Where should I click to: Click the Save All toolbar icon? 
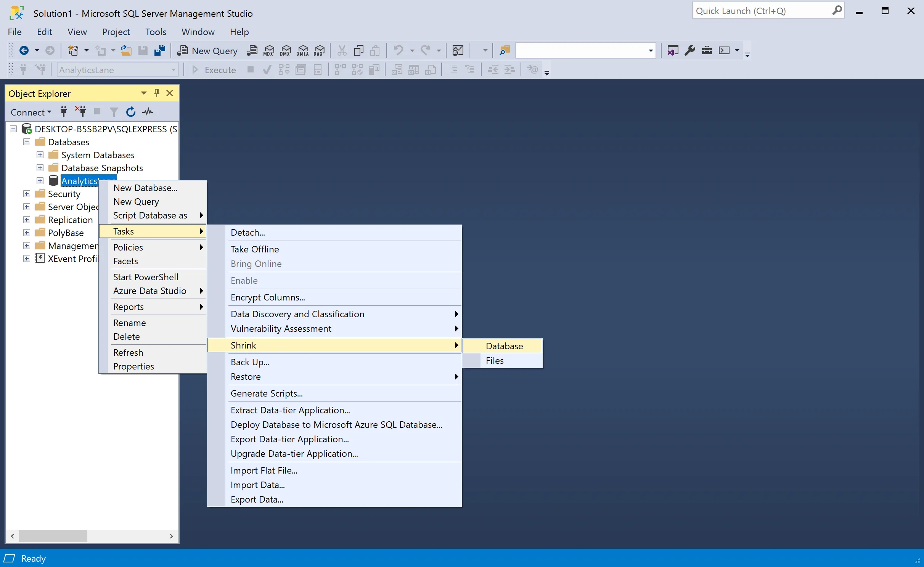159,51
